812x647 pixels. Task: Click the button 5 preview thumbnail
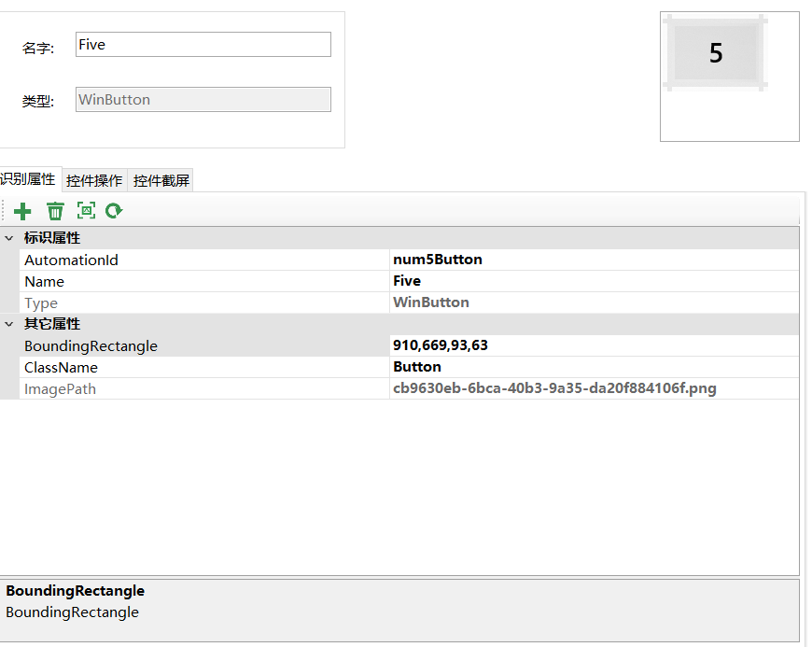click(x=716, y=53)
